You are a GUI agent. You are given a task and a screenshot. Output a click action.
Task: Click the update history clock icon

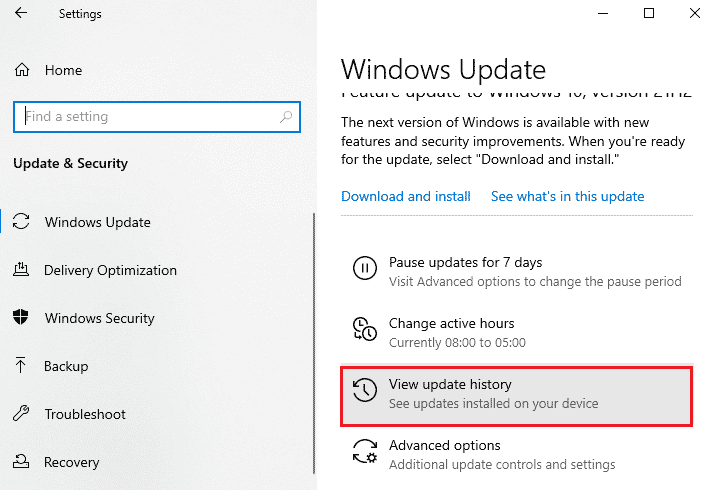click(364, 390)
